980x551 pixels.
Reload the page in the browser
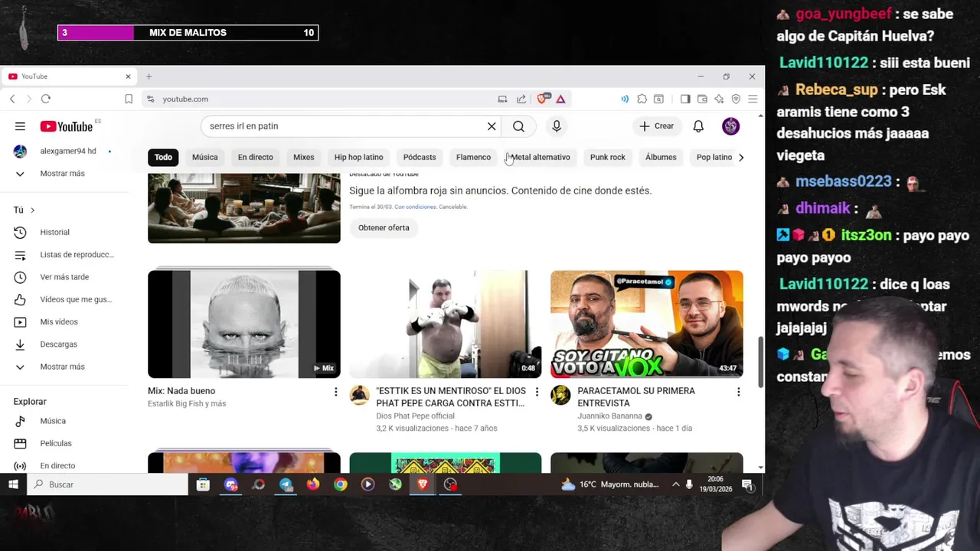point(46,99)
